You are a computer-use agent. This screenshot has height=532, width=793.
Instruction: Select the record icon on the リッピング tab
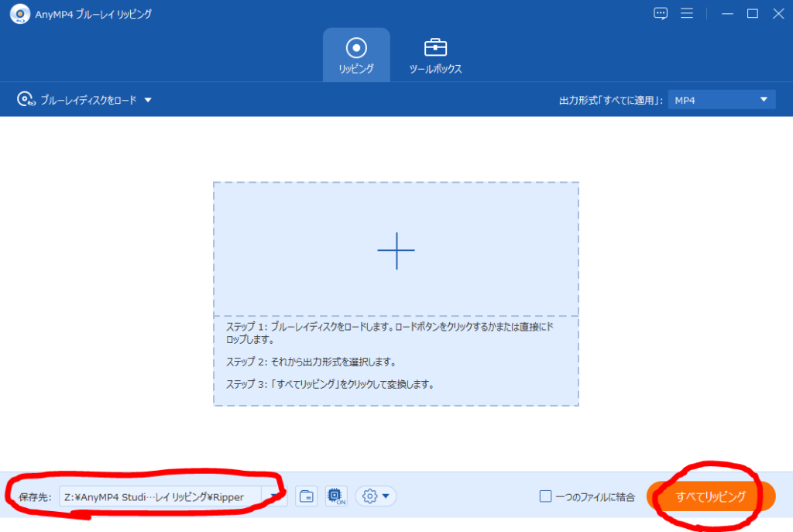[x=356, y=47]
